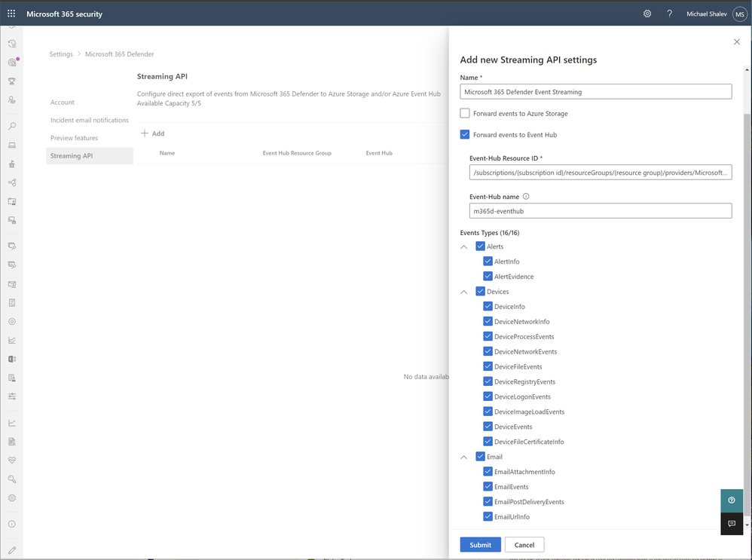Viewport: 752px width, 560px height.
Task: Collapse the Email event group
Action: point(463,457)
